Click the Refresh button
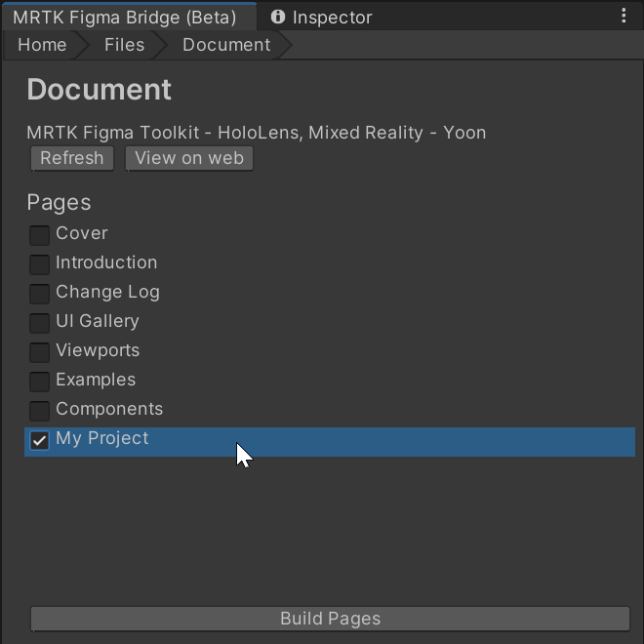Image resolution: width=644 pixels, height=644 pixels. click(72, 158)
